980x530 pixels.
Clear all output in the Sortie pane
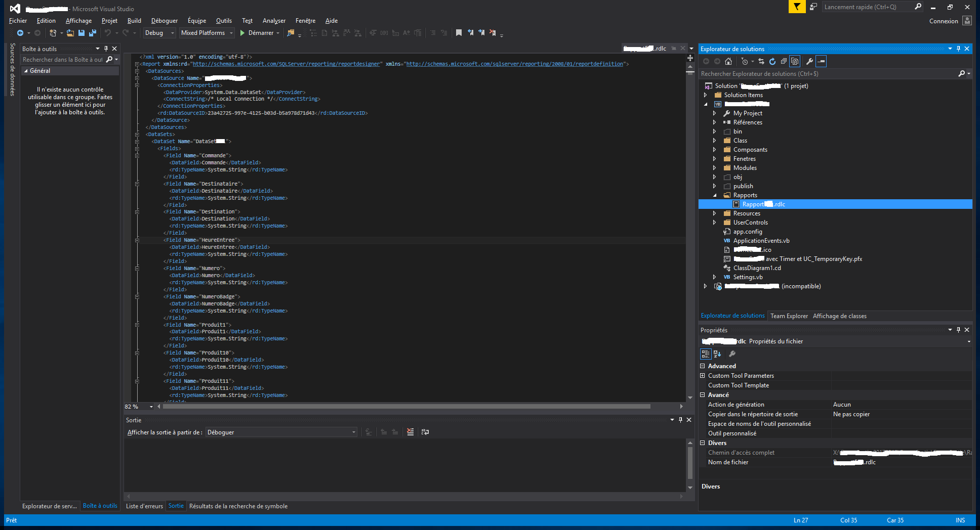pyautogui.click(x=411, y=432)
